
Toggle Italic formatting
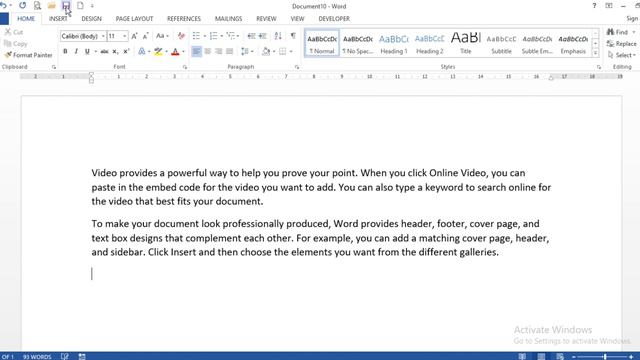76,51
